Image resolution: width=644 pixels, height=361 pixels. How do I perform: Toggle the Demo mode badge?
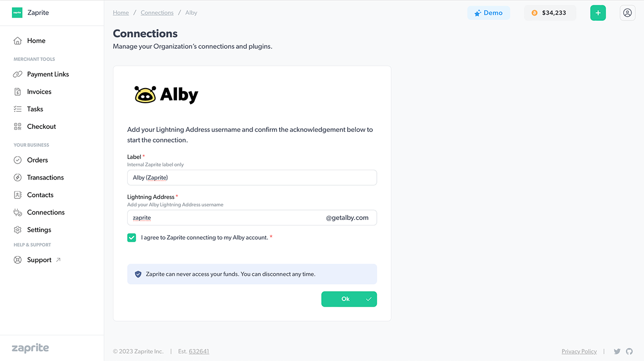pos(489,13)
